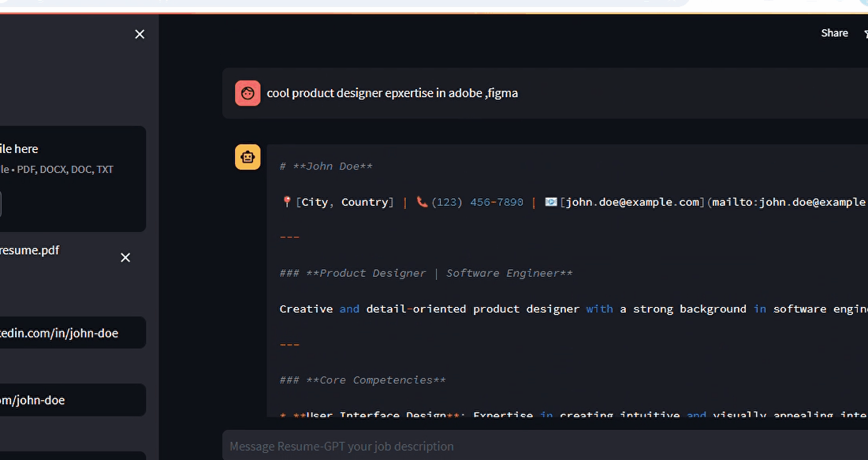This screenshot has width=868, height=460.
Task: Click the user message about product designer
Action: click(x=392, y=93)
